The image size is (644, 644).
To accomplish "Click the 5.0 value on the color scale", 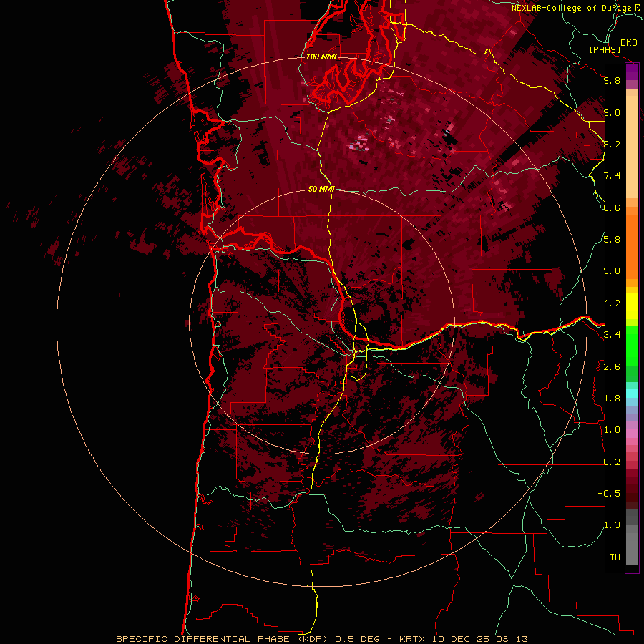I will tap(612, 271).
